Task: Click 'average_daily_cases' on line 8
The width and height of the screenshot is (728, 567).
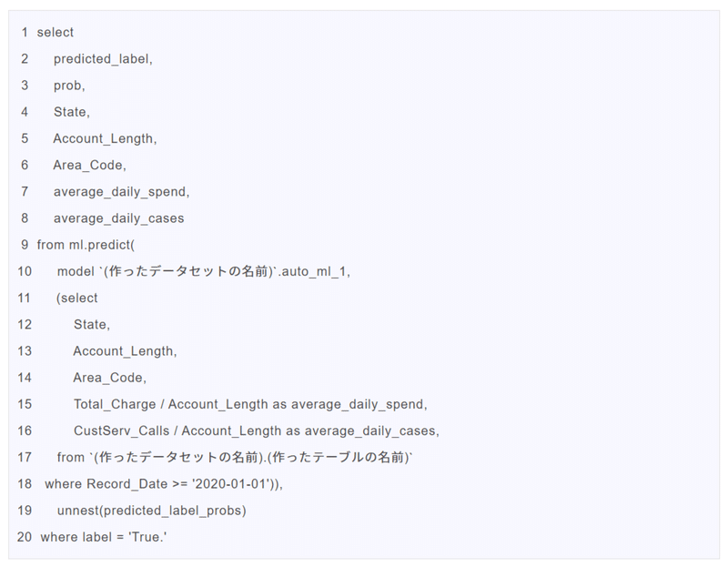Action: click(x=118, y=218)
